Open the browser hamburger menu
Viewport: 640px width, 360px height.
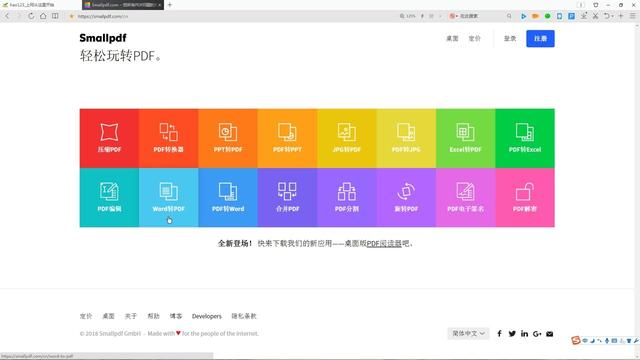coord(632,16)
